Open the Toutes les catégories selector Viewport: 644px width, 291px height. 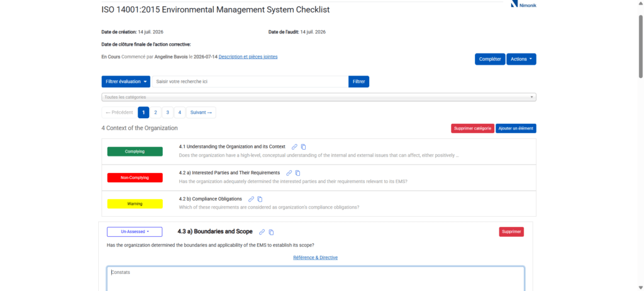pos(319,97)
